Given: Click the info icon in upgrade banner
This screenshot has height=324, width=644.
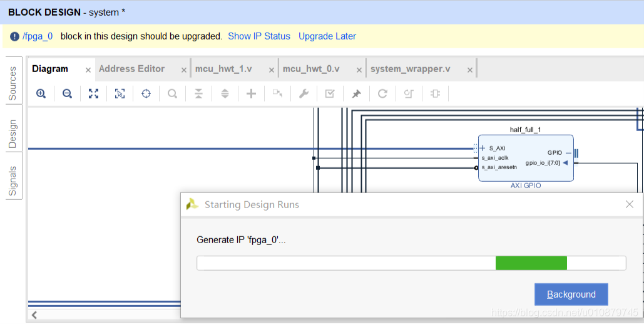Looking at the screenshot, I should click(x=15, y=36).
